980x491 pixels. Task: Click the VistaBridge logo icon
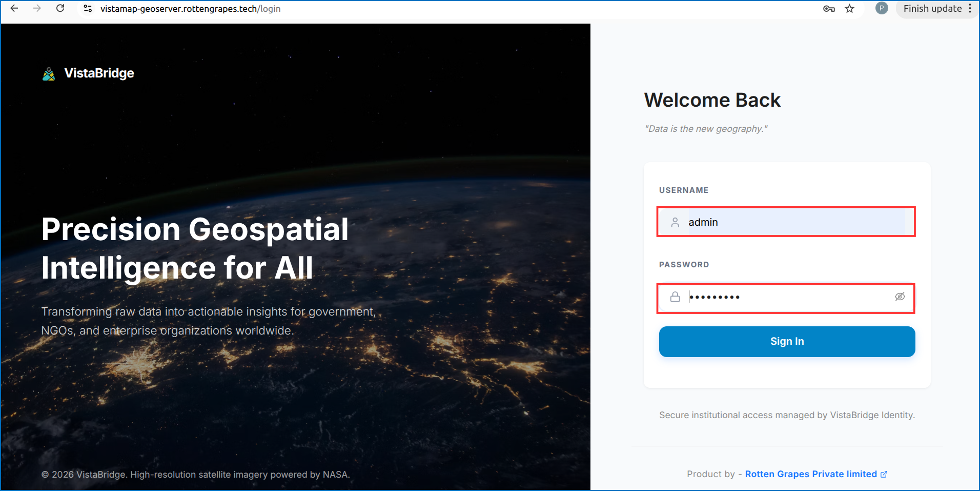[x=49, y=74]
